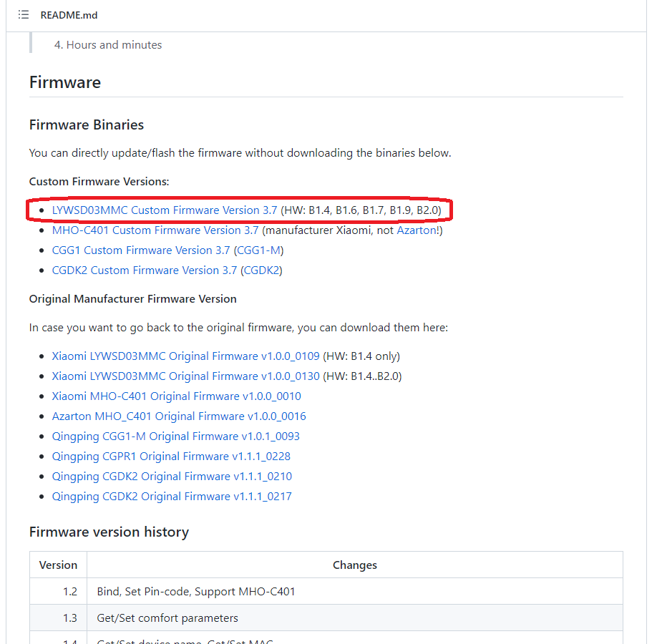
Task: Download Xiaomi LYWSD03MMC Original Firmware v1.0.0_0130
Action: pos(185,376)
